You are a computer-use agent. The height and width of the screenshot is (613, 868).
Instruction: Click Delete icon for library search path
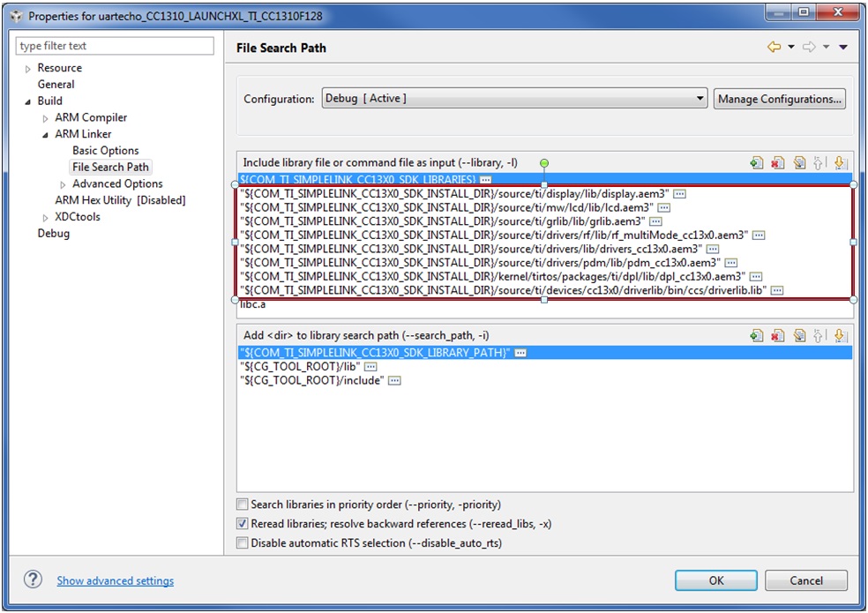(x=777, y=335)
